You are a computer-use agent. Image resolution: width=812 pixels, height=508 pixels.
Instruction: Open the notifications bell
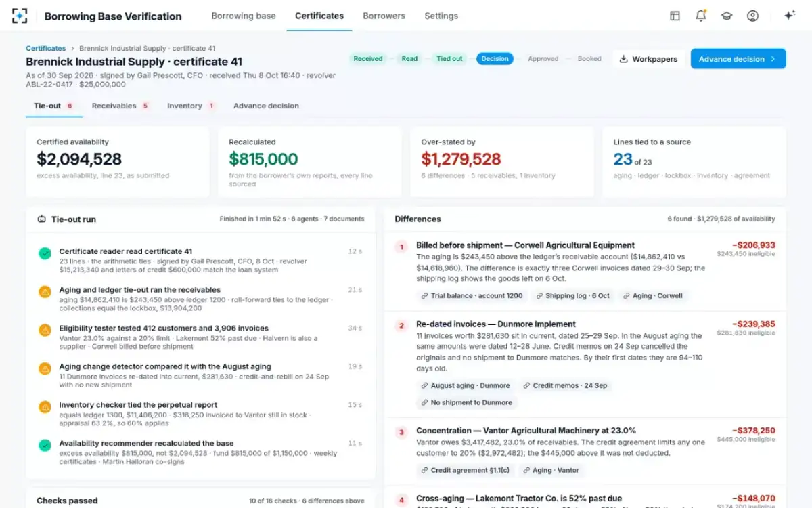point(700,16)
